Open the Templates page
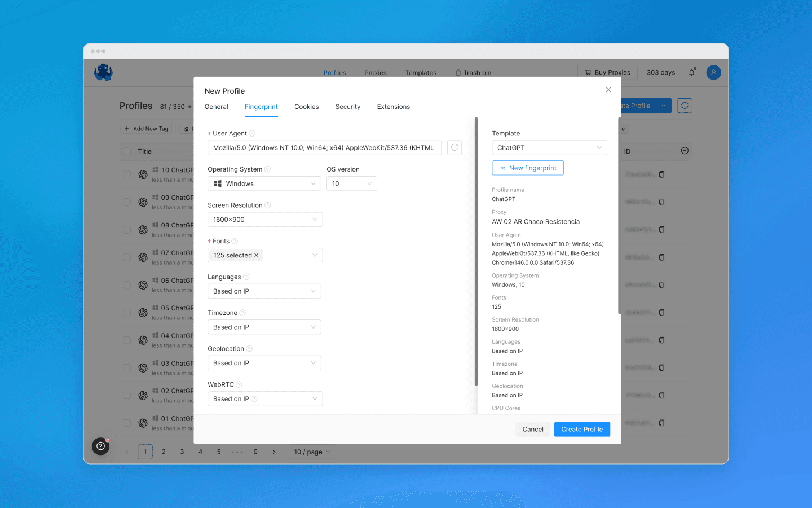Image resolution: width=812 pixels, height=508 pixels. [x=421, y=73]
